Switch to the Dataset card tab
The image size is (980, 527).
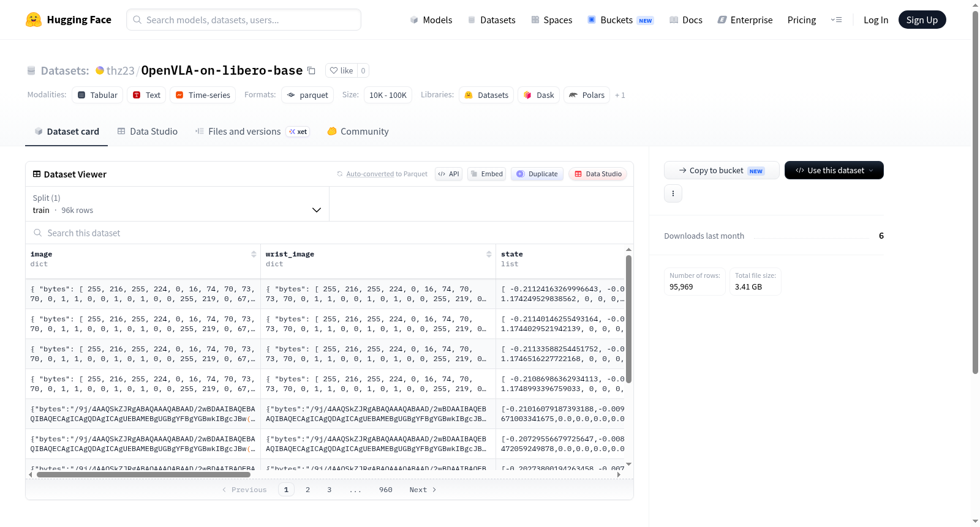pos(66,132)
